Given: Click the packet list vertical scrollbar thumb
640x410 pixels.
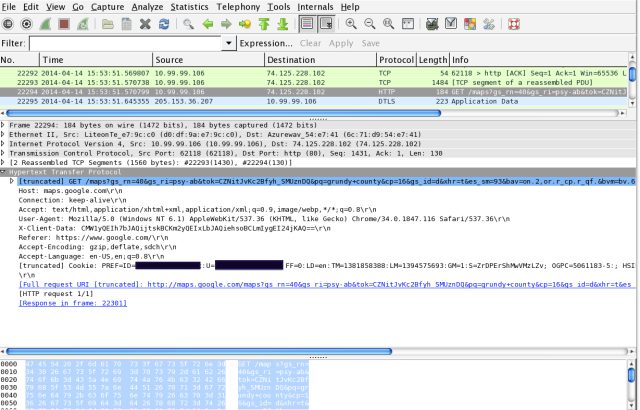Looking at the screenshot, I should coord(632,74).
